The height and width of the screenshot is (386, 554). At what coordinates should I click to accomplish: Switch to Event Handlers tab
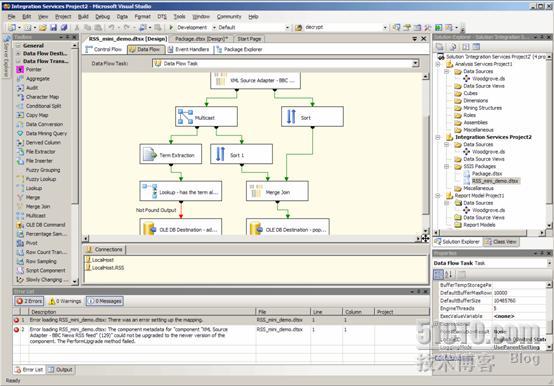189,49
